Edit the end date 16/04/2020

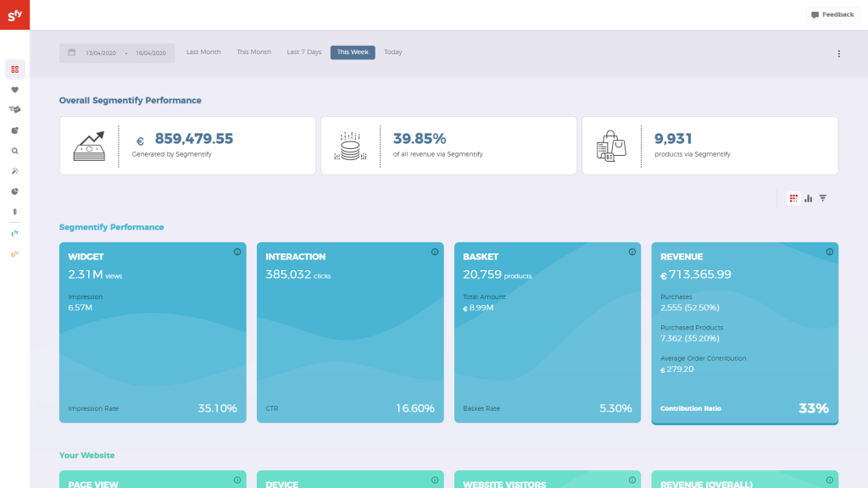(151, 53)
